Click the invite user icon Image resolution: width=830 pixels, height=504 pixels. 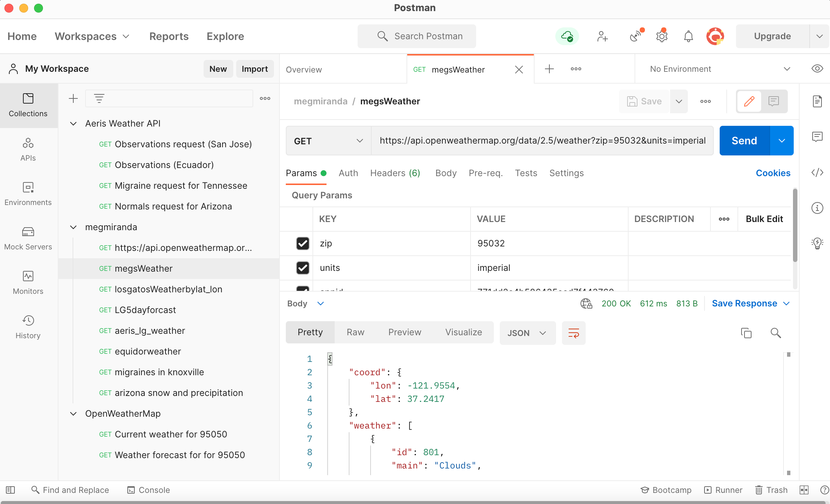coord(602,36)
